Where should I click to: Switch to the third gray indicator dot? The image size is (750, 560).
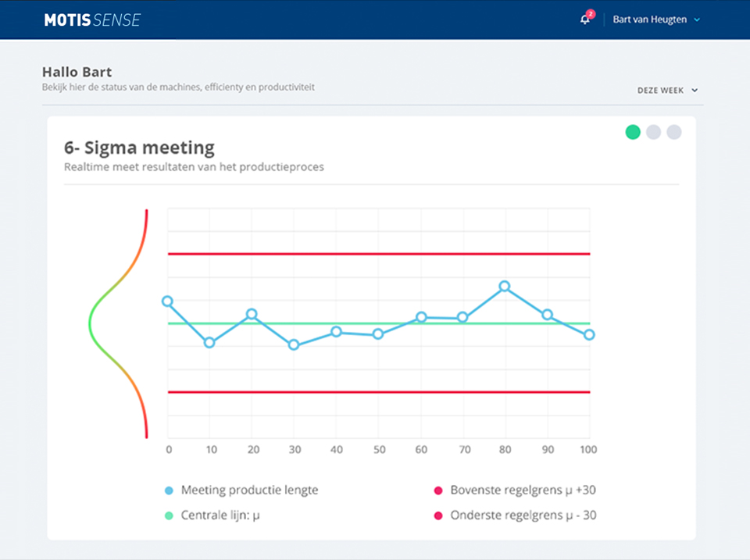point(673,132)
